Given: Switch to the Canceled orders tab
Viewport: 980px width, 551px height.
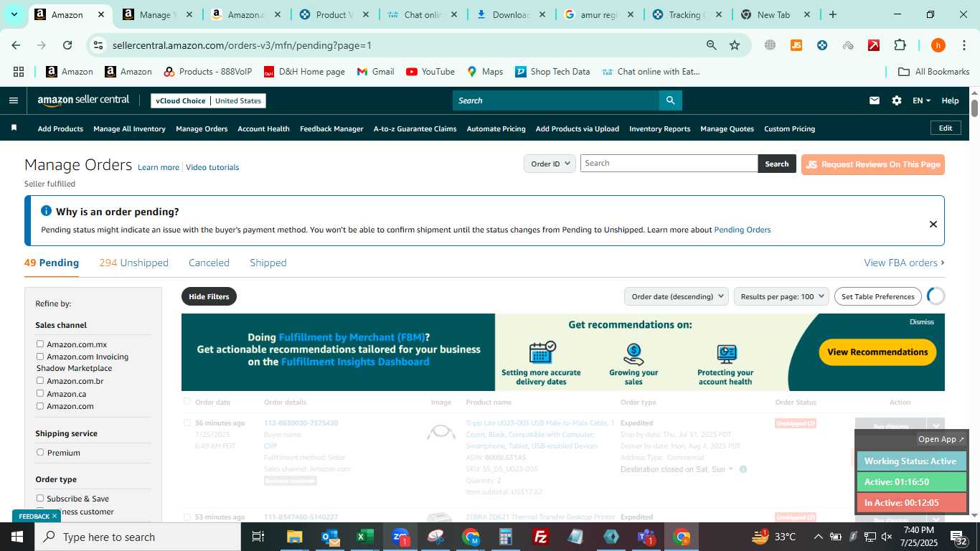Looking at the screenshot, I should click(209, 263).
